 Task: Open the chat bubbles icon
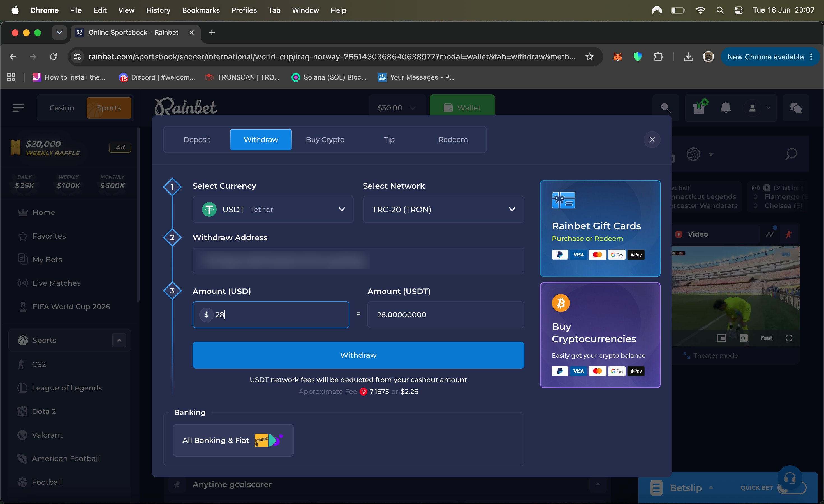pyautogui.click(x=796, y=108)
